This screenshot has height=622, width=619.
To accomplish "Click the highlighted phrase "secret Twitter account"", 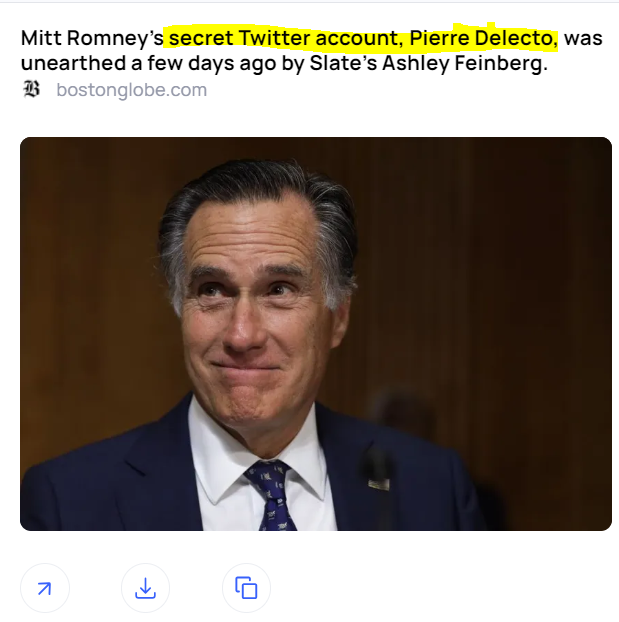I will [283, 38].
